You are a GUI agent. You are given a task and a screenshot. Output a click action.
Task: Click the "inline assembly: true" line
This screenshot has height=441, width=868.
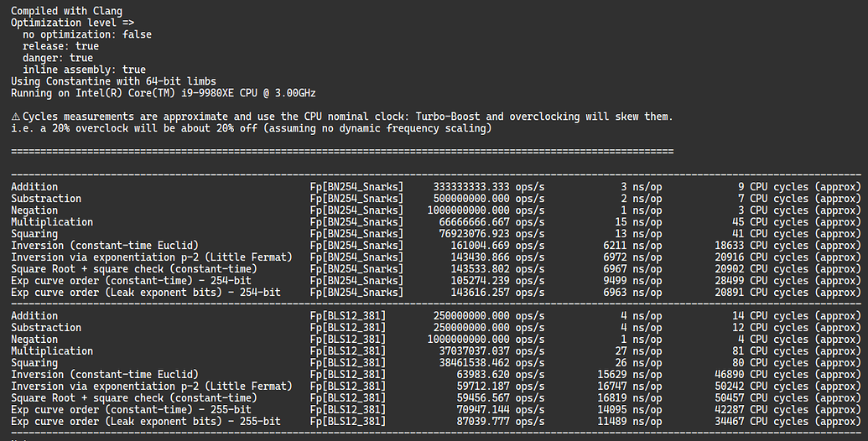click(x=84, y=70)
